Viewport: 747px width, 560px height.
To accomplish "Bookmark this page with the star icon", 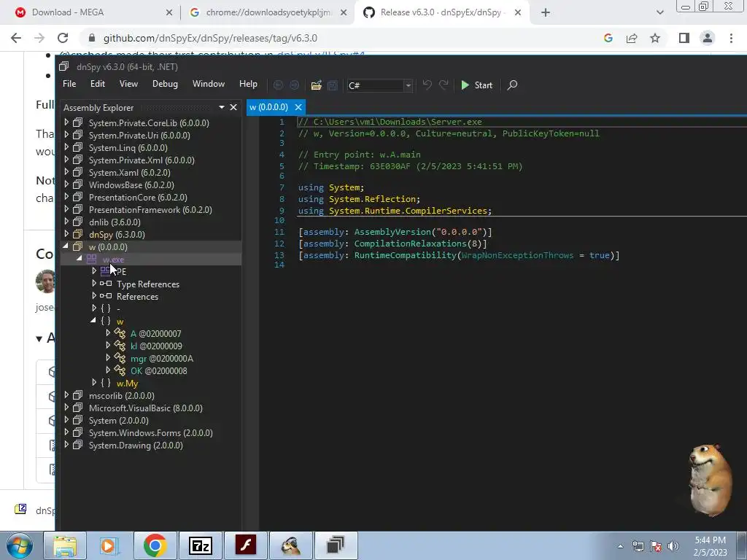I will click(655, 38).
